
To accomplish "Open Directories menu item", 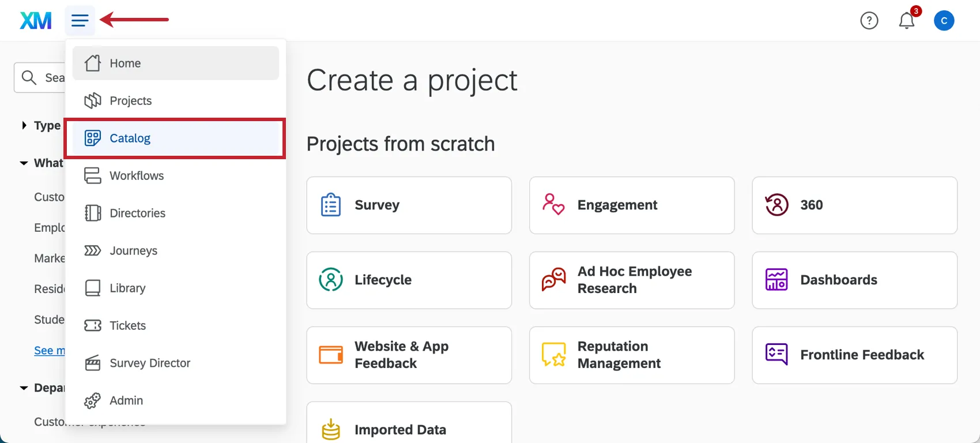I will tap(137, 213).
